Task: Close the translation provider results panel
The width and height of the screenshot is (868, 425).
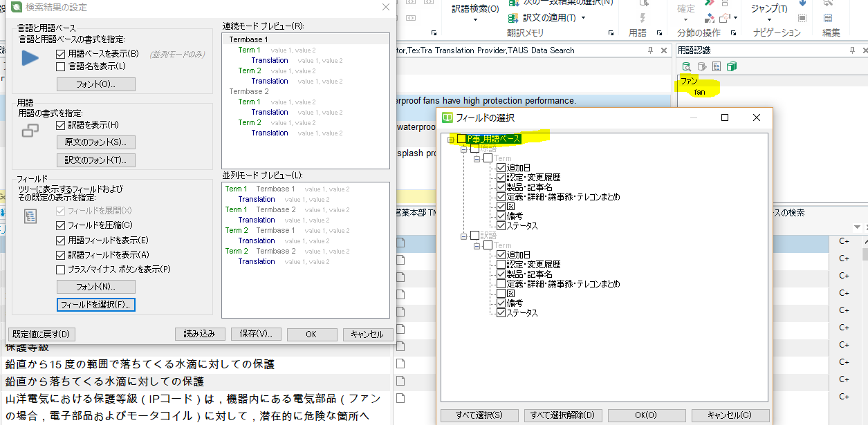Action: click(665, 50)
